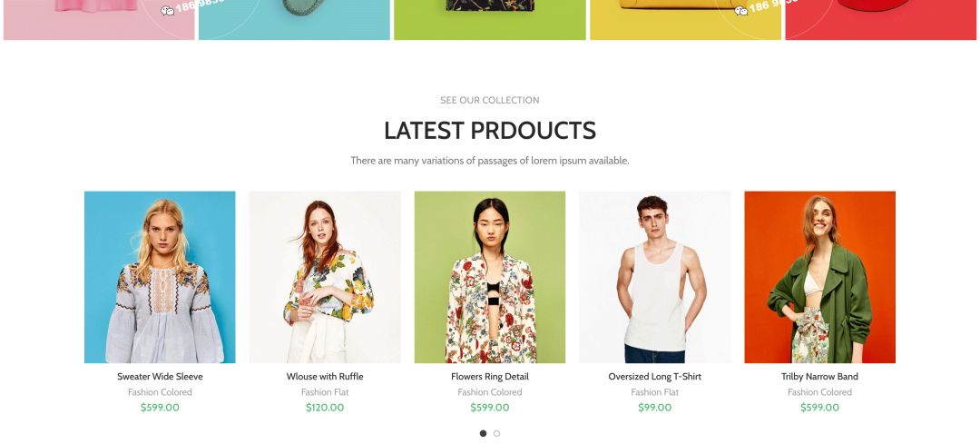Click the Wlouse with Ruffle title link

325,377
